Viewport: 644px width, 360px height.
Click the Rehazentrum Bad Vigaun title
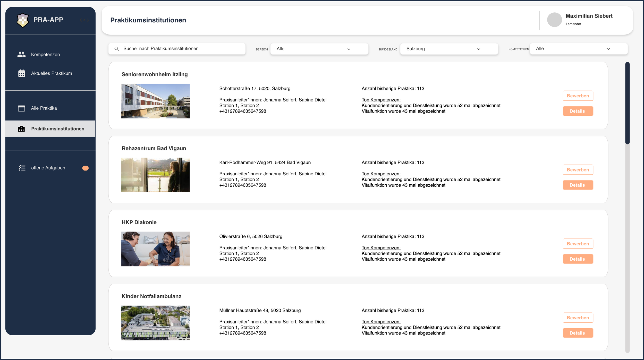pos(154,148)
